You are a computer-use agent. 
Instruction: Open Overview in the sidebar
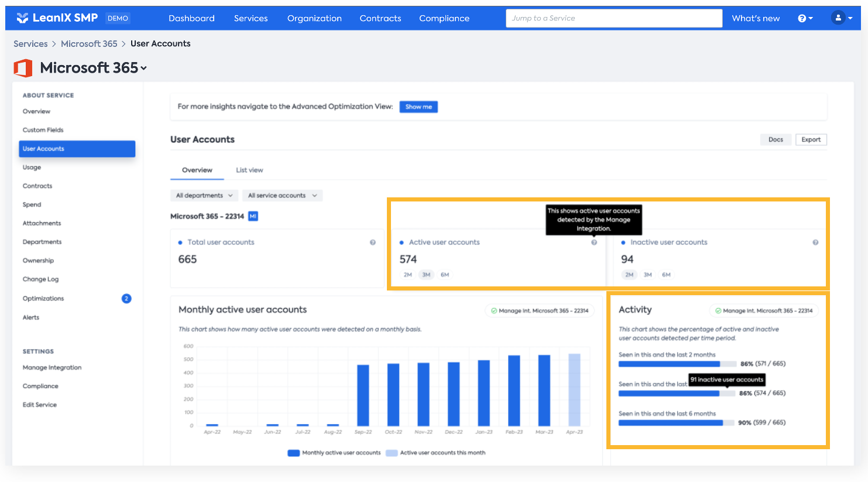[36, 111]
